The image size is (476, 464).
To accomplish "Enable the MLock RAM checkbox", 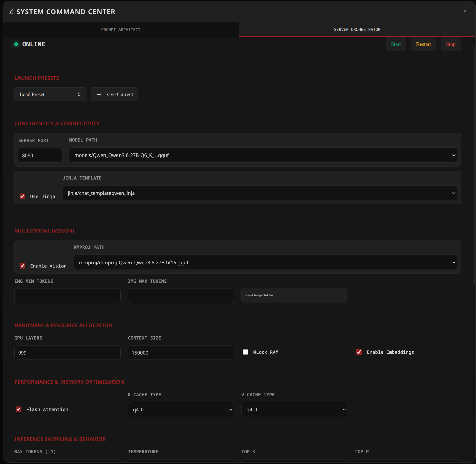I will (246, 352).
